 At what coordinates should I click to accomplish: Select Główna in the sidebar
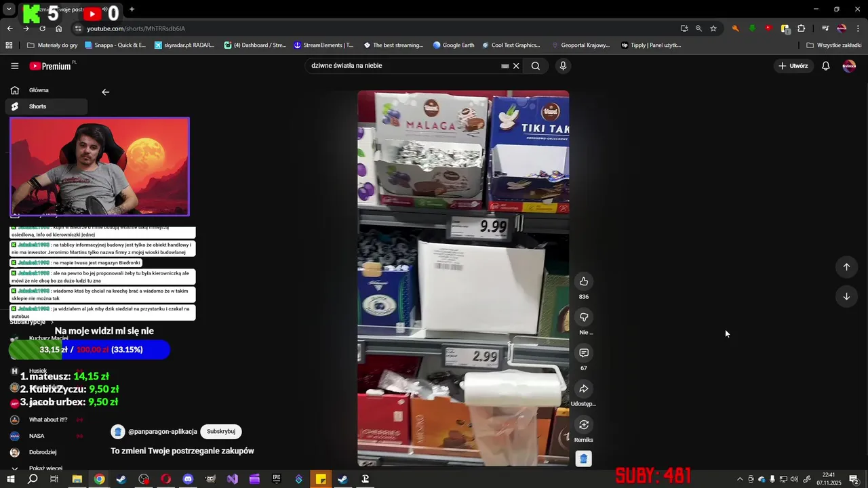pos(46,90)
